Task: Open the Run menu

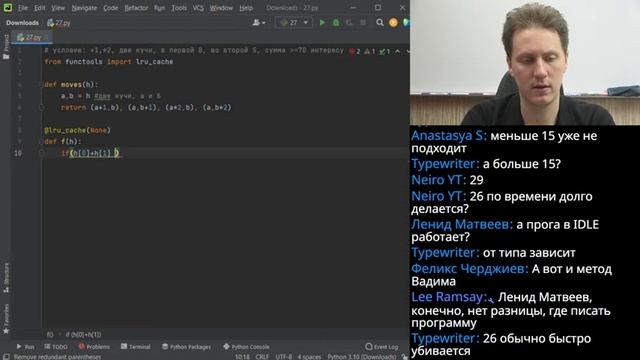Action: [x=159, y=8]
